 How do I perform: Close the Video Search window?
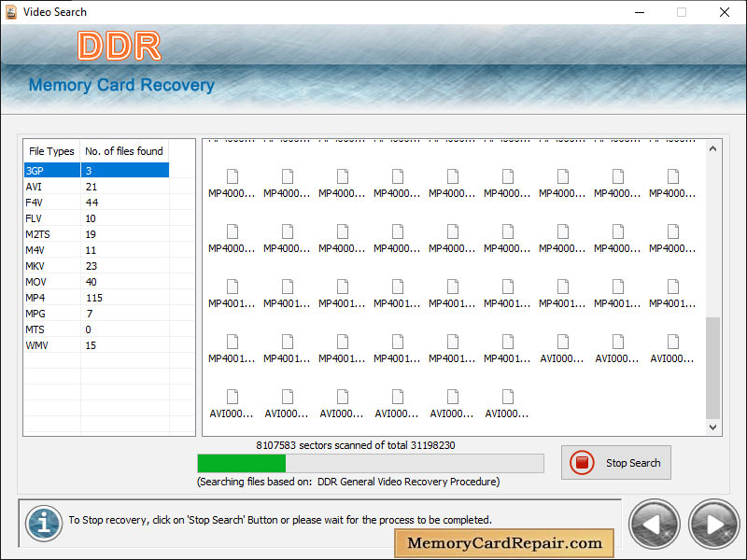[725, 12]
